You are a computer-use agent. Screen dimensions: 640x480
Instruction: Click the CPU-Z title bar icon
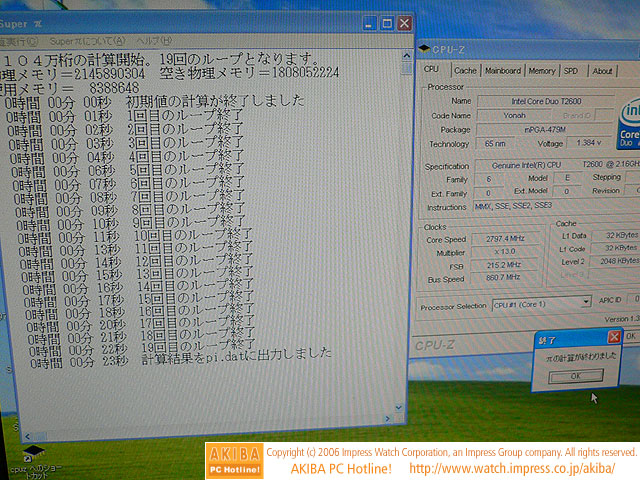(x=423, y=50)
